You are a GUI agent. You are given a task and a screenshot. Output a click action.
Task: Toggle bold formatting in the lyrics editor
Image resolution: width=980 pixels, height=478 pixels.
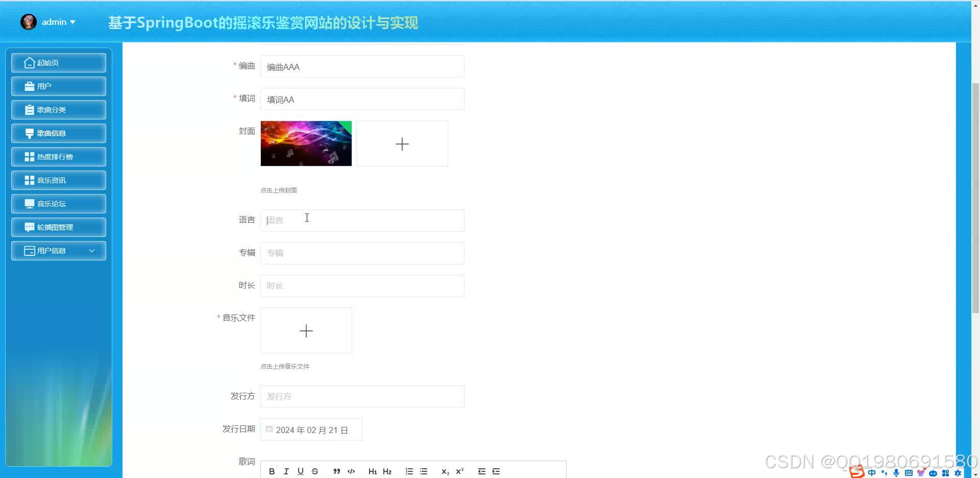[272, 471]
